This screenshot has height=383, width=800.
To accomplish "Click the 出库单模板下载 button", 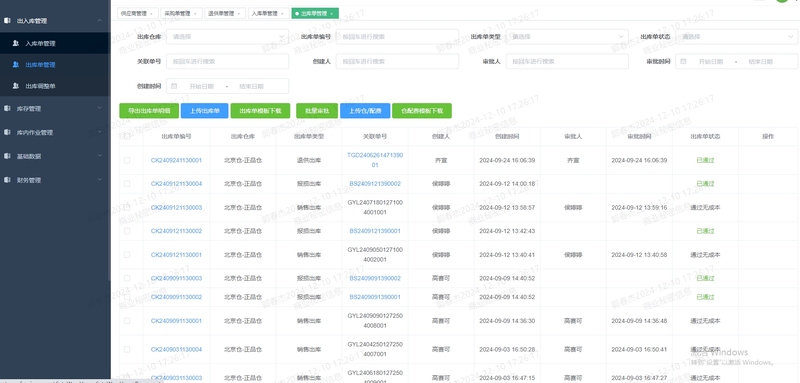I will click(260, 111).
